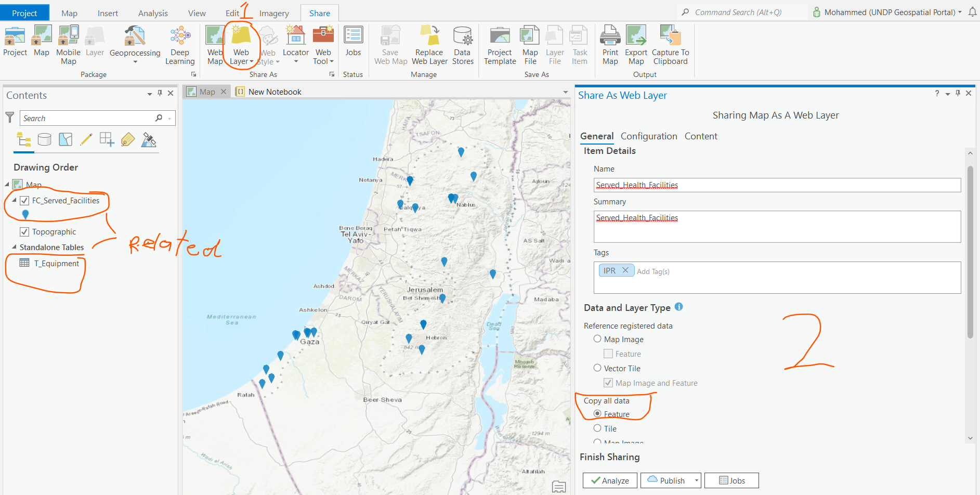Toggle Topographic basemap visibility checkbox

point(24,232)
